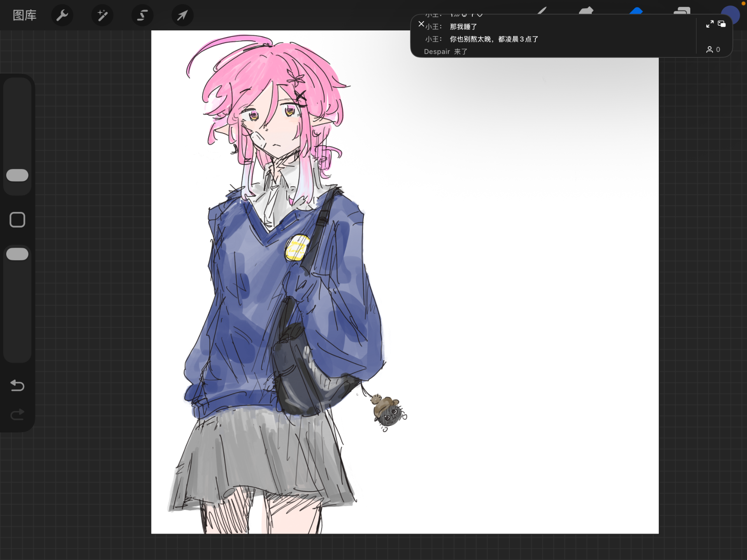The width and height of the screenshot is (747, 560).
Task: Activate the Transform arrow tool
Action: 182,16
